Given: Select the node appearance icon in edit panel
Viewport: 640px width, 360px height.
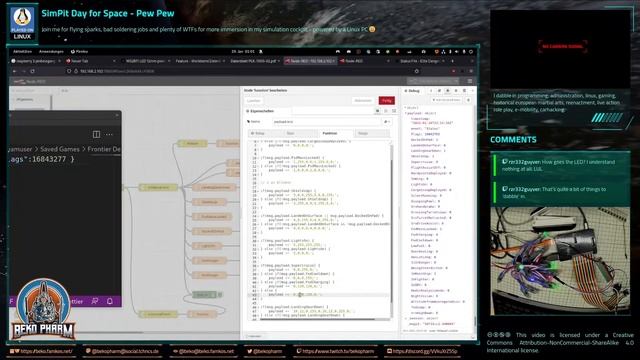Looking at the screenshot, I should tap(394, 111).
